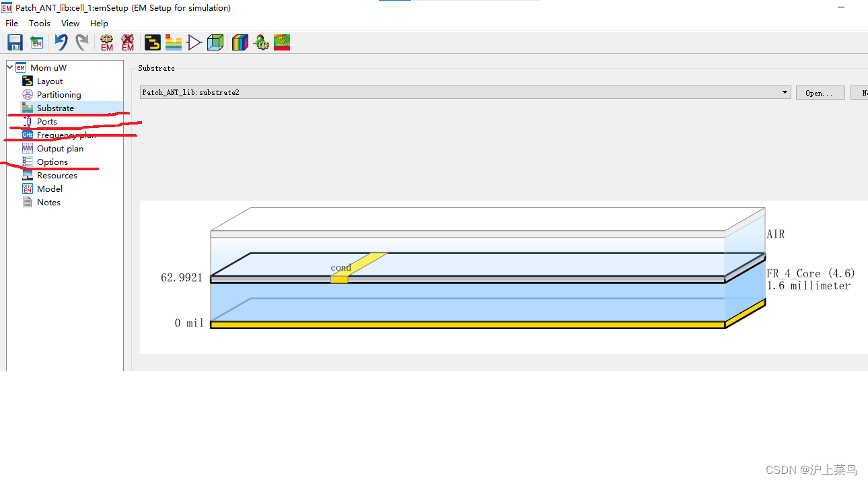
Task: Click the Save floppy disk icon
Action: 15,43
